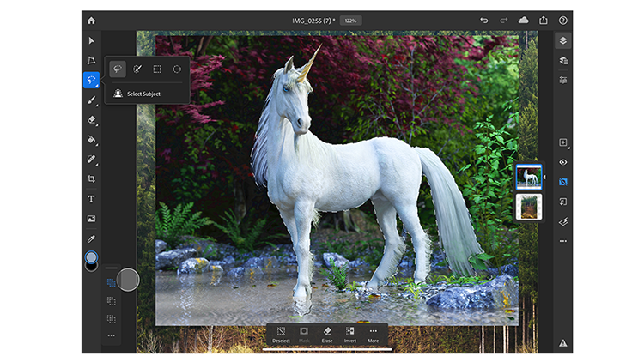
Task: Click Deselect in the selection bar
Action: pyautogui.click(x=281, y=333)
